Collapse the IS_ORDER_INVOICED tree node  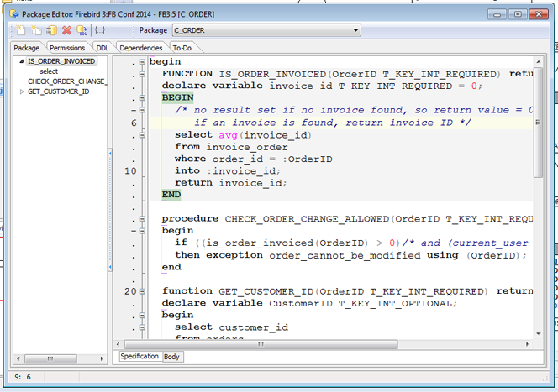(x=22, y=61)
